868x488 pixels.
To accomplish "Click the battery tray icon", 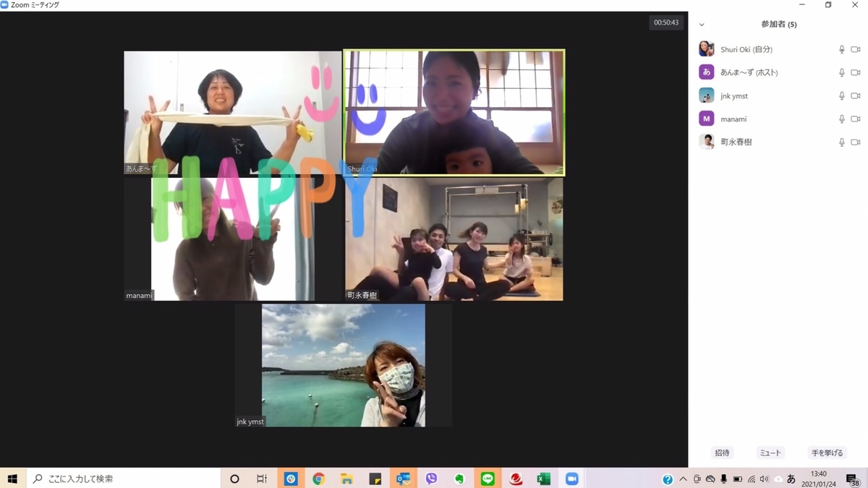I will (x=737, y=479).
